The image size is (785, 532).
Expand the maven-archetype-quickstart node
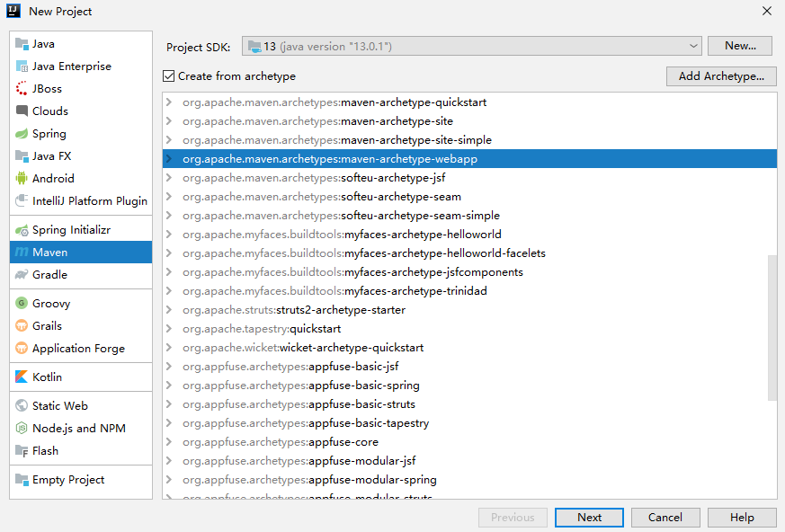coord(169,102)
